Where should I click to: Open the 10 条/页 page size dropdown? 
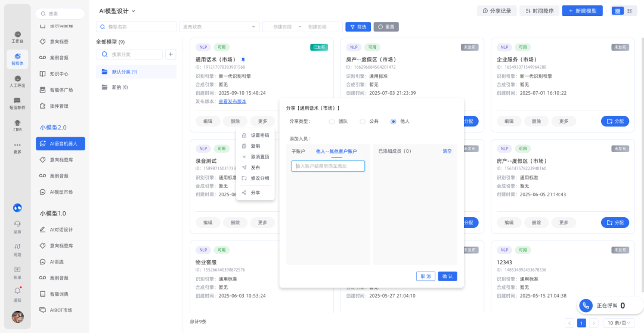619,323
